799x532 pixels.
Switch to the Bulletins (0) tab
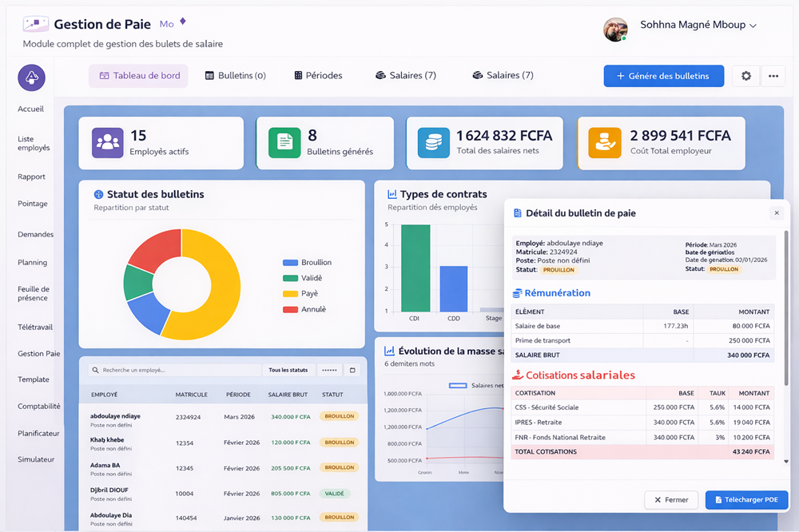pos(236,76)
